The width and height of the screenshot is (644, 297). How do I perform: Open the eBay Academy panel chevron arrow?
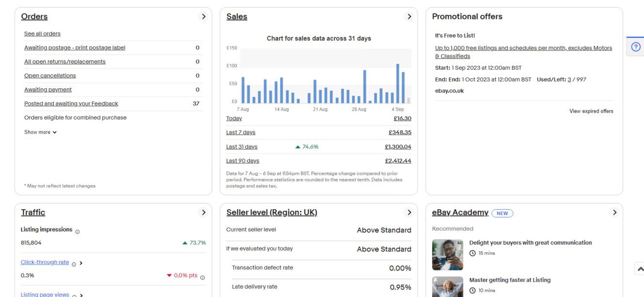tap(615, 213)
